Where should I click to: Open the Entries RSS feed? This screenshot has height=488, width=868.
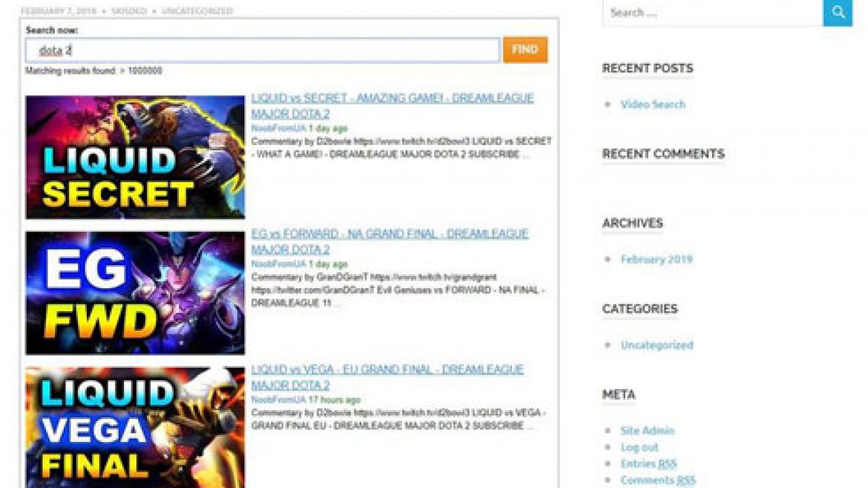[648, 464]
